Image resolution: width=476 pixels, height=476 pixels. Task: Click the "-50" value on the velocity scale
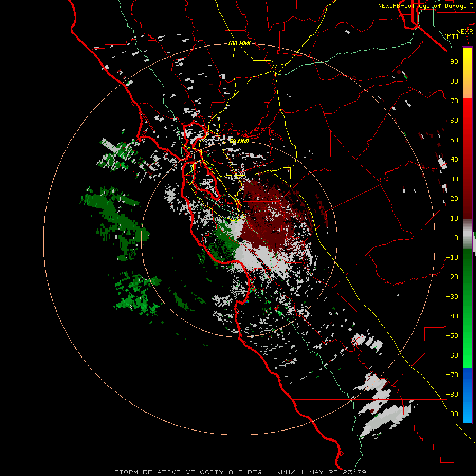[452, 336]
